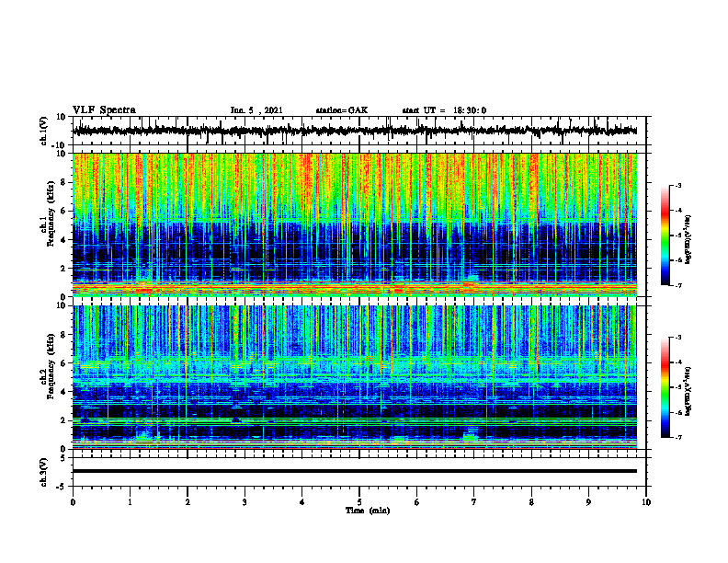Viewport: 728px width, 563px height.
Task: Click the log(PSD) label of ch.1 color bar
Action: pyautogui.click(x=688, y=240)
